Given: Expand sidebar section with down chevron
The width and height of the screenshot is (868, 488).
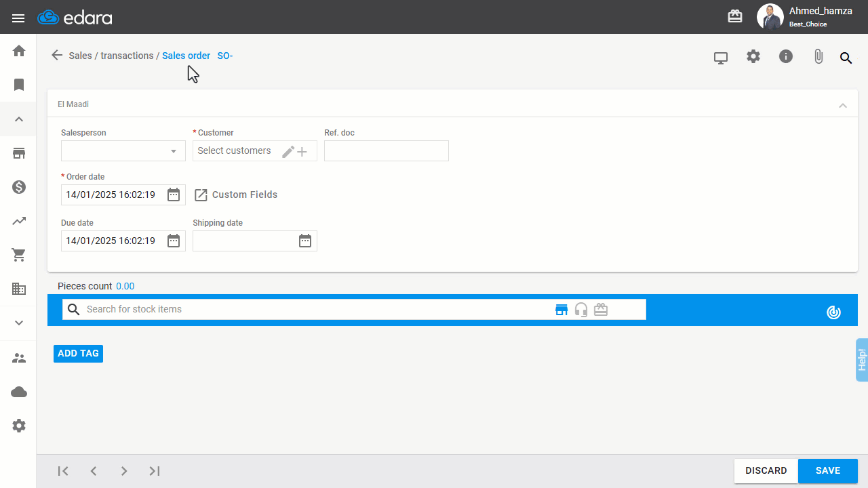Looking at the screenshot, I should tap(19, 323).
